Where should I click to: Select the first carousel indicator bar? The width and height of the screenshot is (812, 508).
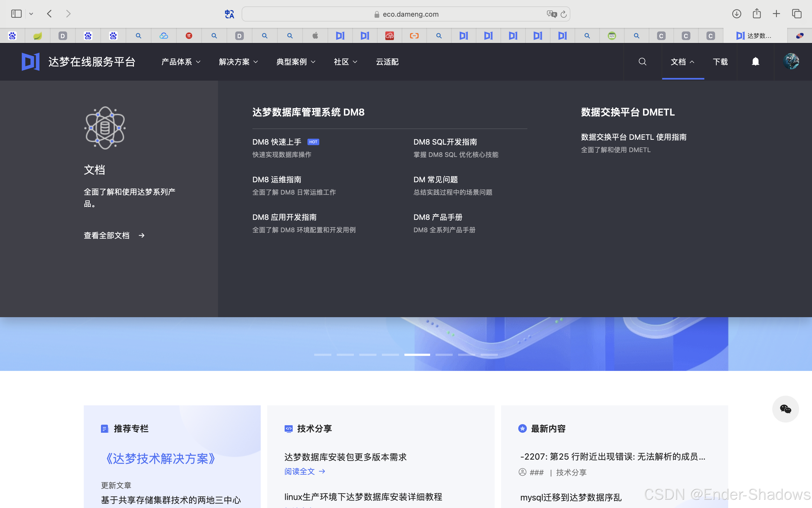(x=322, y=355)
